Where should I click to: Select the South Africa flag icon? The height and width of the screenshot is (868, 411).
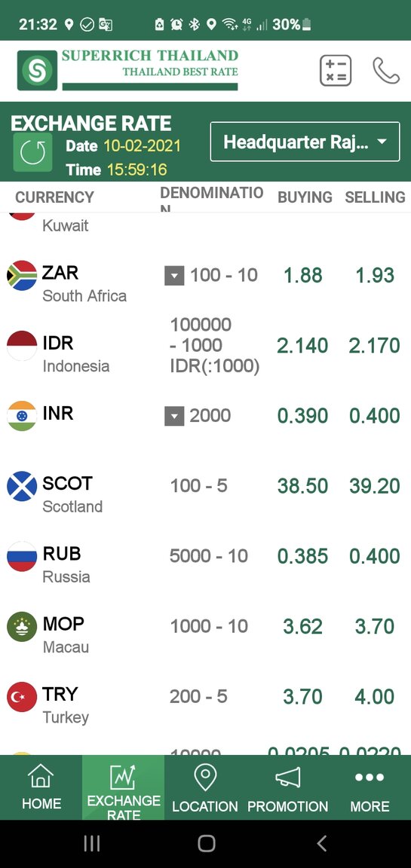click(22, 275)
